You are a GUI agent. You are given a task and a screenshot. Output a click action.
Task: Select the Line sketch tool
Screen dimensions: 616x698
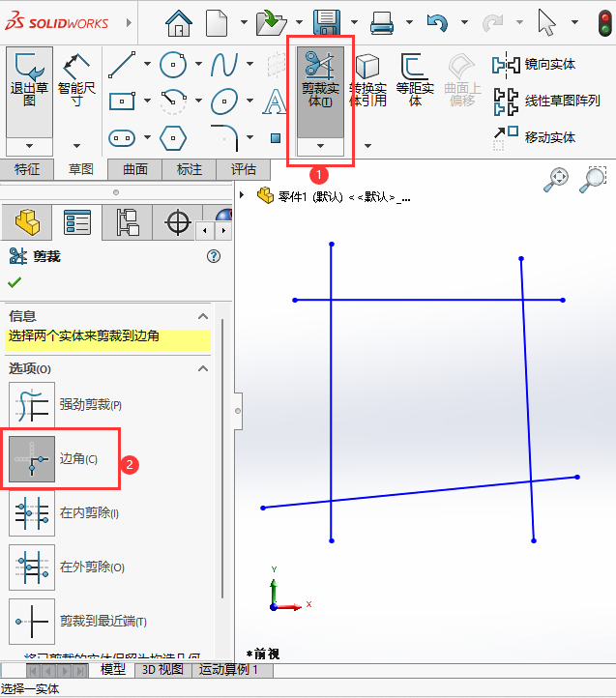[122, 65]
